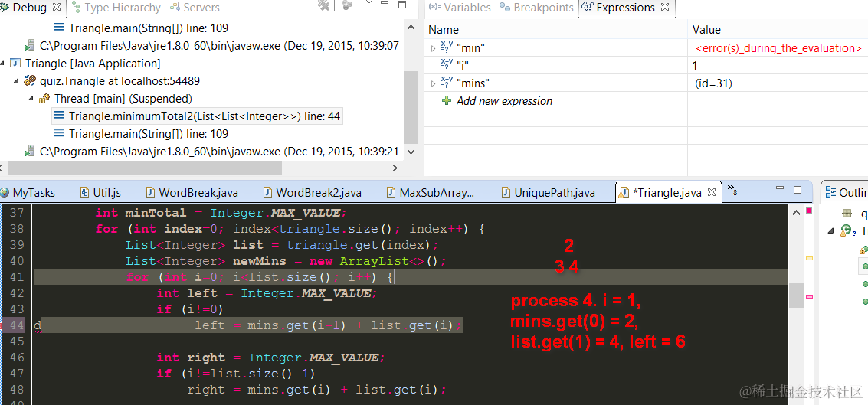The width and height of the screenshot is (868, 405).
Task: Select Triangle [Java Application] launch entry
Action: 93,63
